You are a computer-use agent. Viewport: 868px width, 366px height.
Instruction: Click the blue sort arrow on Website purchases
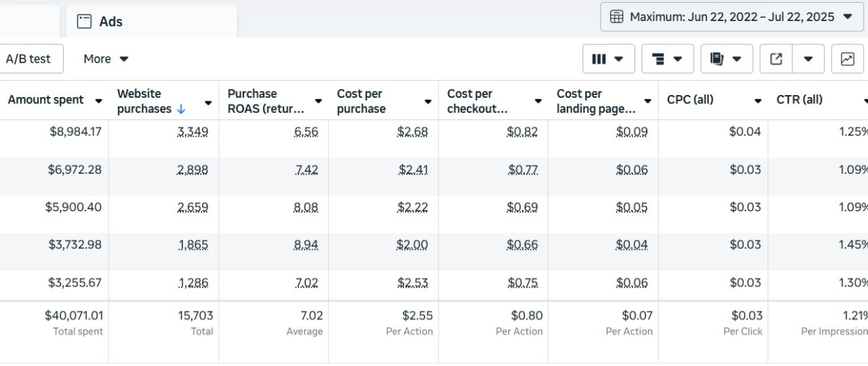[x=181, y=109]
